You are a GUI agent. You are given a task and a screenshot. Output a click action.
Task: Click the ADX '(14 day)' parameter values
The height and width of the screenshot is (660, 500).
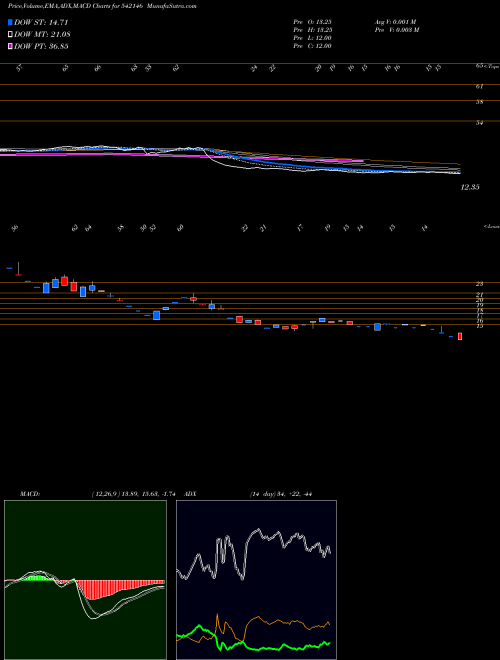pyautogui.click(x=281, y=494)
